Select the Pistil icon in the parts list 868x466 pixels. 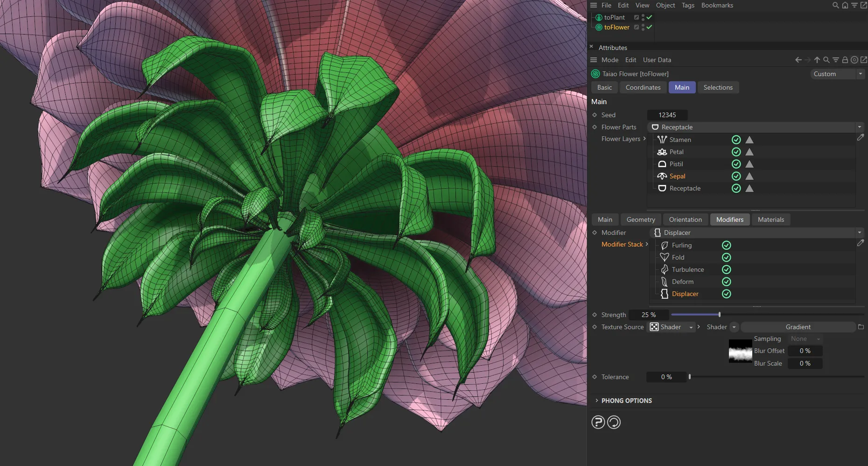[662, 164]
